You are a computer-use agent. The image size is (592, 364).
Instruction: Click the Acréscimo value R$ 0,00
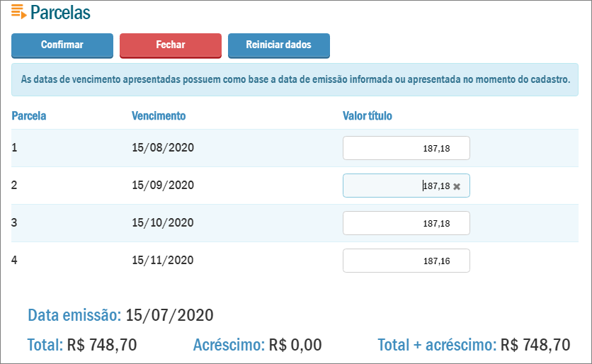tap(293, 346)
